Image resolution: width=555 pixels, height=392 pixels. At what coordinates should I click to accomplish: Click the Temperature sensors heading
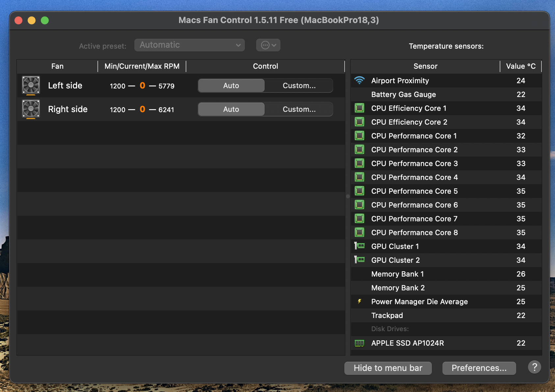pyautogui.click(x=446, y=46)
